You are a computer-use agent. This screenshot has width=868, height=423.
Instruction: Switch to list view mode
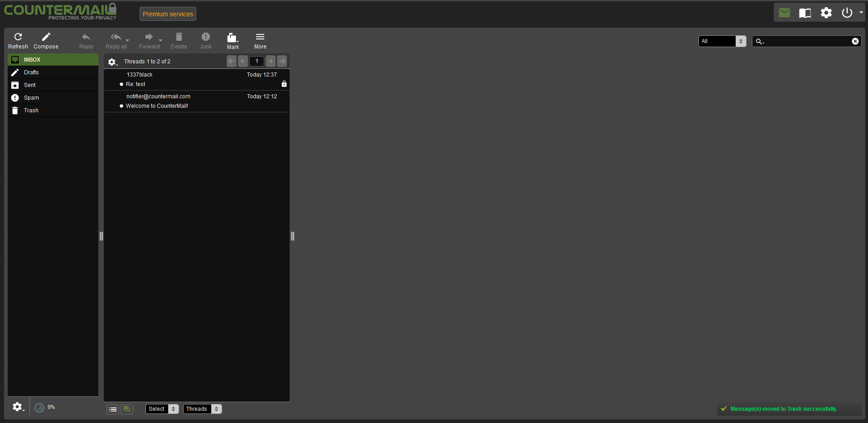(x=113, y=409)
